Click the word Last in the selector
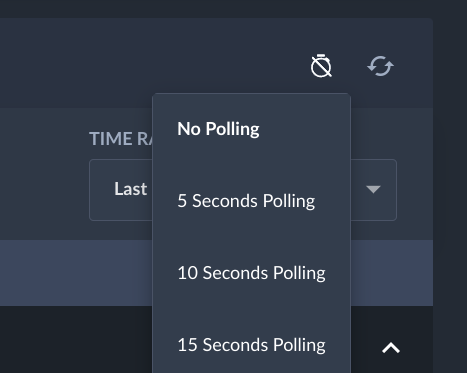467x373 pixels. [x=130, y=189]
